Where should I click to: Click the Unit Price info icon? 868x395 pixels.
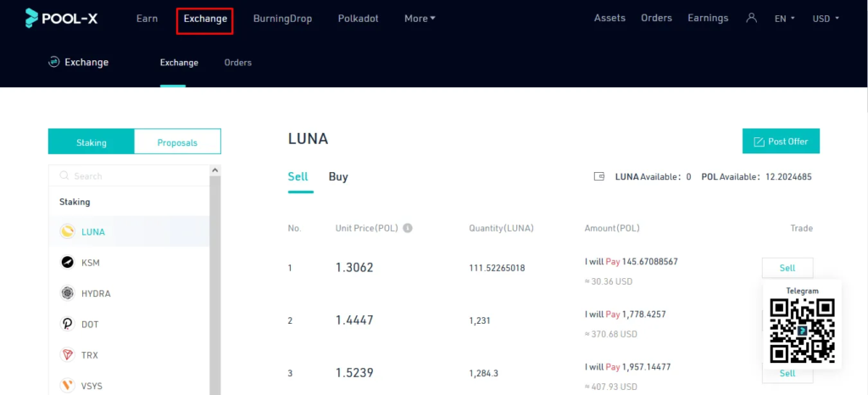click(x=408, y=228)
